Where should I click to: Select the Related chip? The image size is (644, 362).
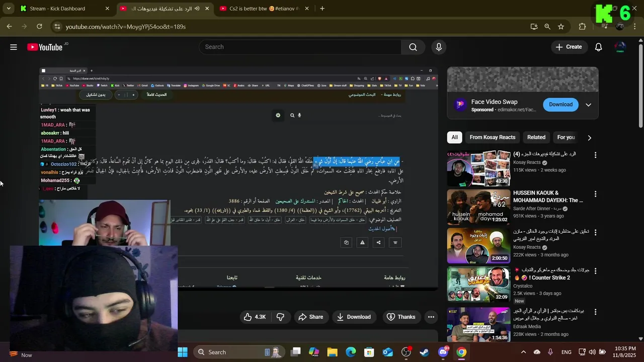(536, 137)
